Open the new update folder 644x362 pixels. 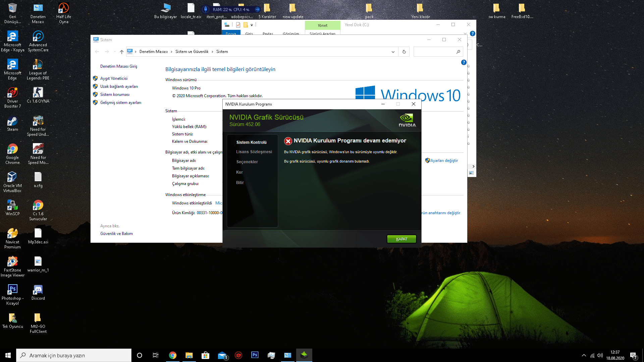click(293, 11)
